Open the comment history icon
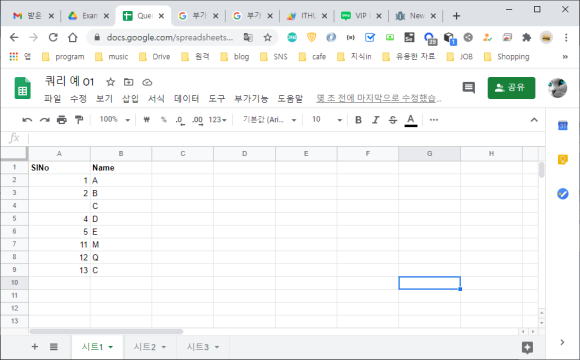580x360 pixels. (469, 88)
